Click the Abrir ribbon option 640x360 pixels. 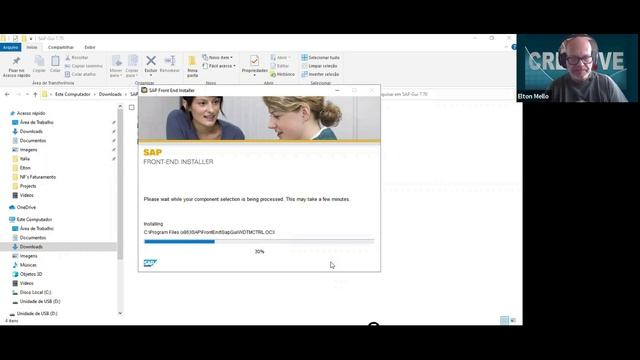coord(281,58)
